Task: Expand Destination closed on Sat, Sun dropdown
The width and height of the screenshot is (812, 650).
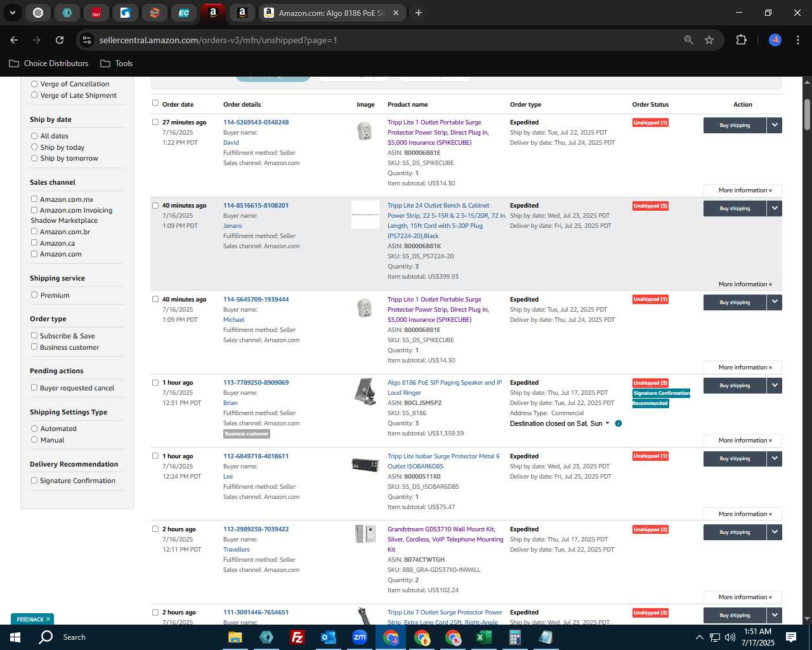Action: tap(607, 423)
